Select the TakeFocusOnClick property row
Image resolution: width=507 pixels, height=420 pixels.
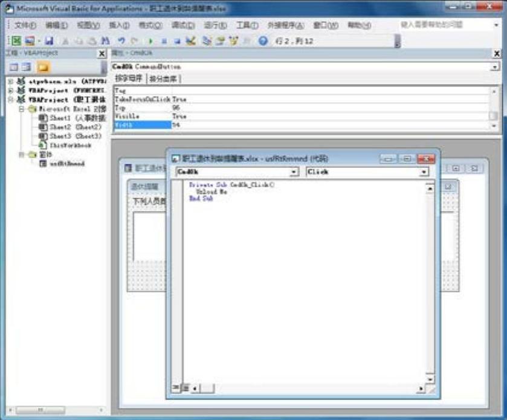[x=302, y=99]
